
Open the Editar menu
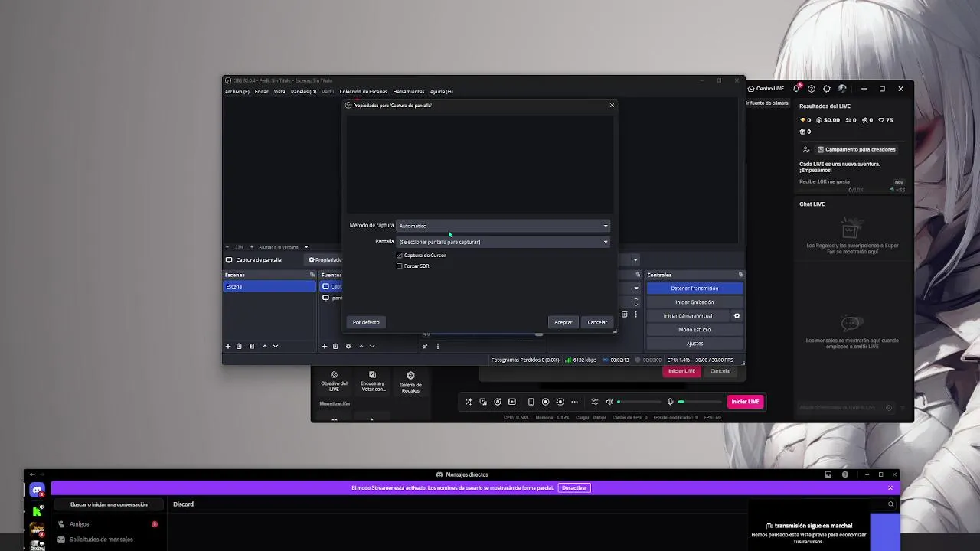pos(261,92)
